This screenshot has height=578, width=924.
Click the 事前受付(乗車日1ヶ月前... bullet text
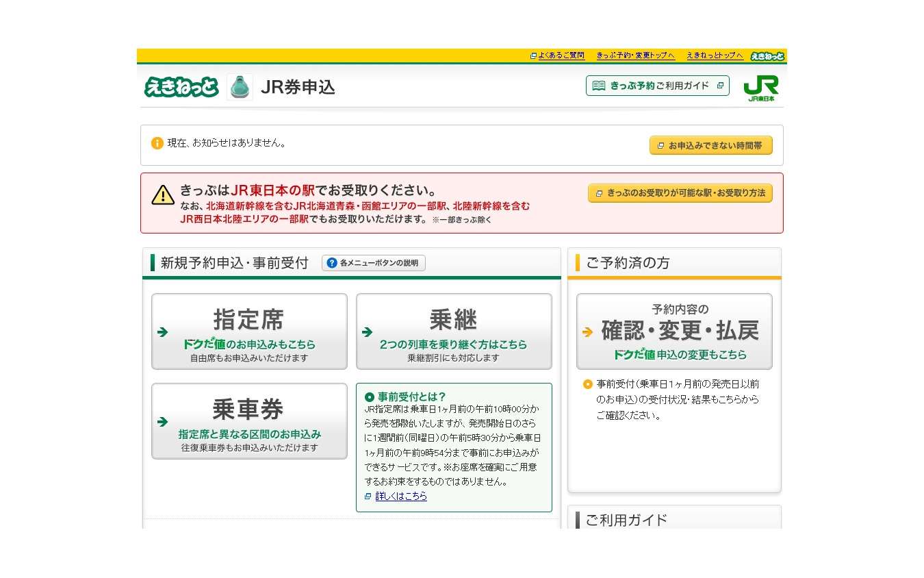[678, 399]
